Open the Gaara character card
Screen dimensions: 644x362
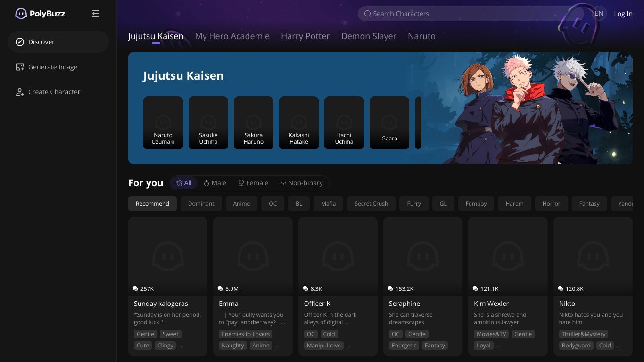click(389, 123)
